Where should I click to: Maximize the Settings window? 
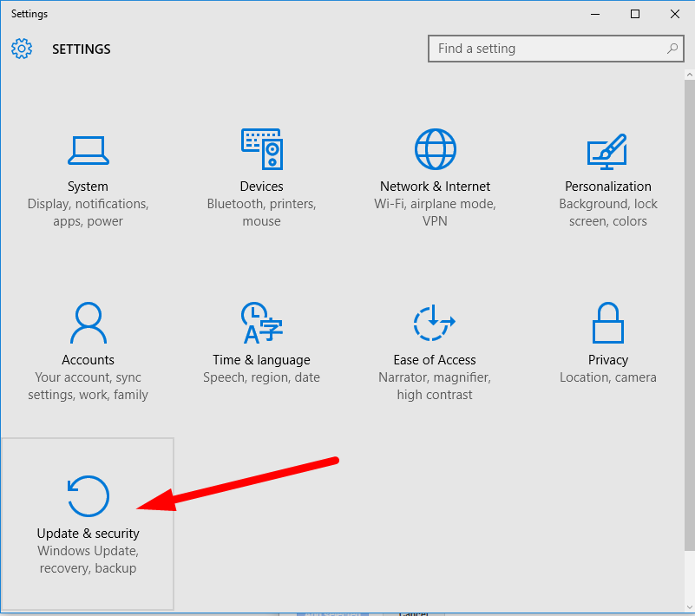coord(634,14)
